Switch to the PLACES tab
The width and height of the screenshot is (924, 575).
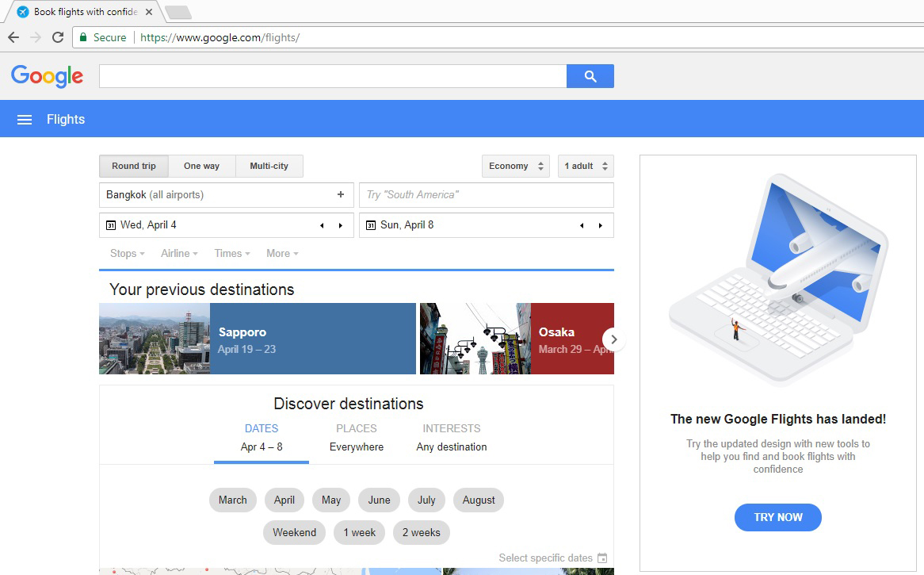point(357,438)
